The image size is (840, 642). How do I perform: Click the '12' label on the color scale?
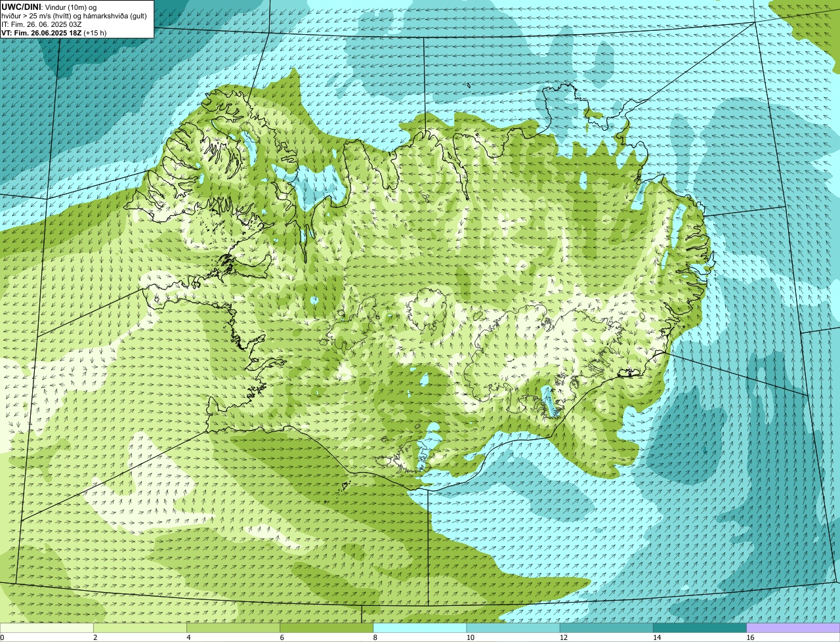tap(563, 637)
